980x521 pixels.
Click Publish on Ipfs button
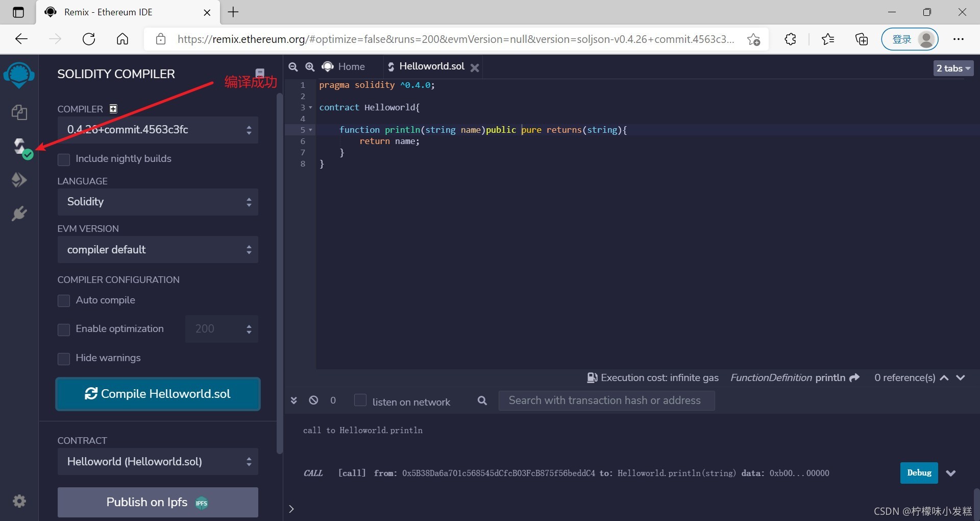[158, 503]
